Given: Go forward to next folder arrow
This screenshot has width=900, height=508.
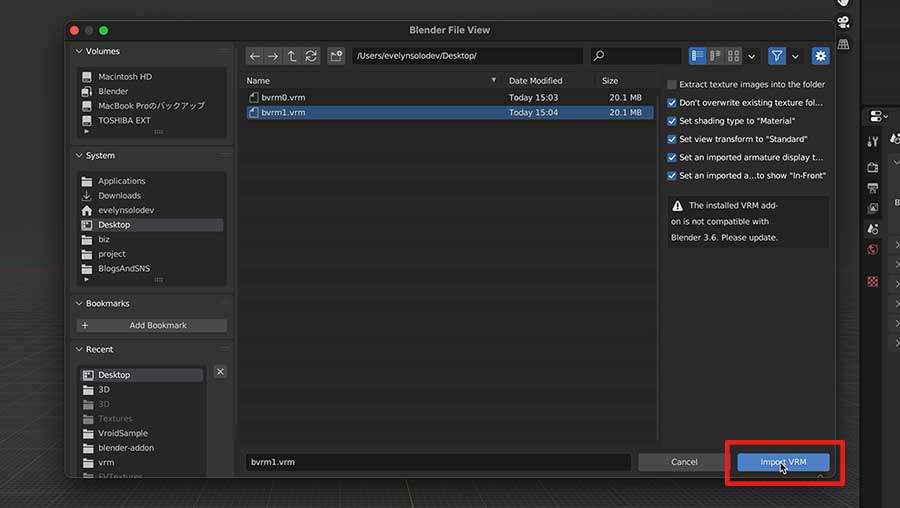Looking at the screenshot, I should point(273,56).
